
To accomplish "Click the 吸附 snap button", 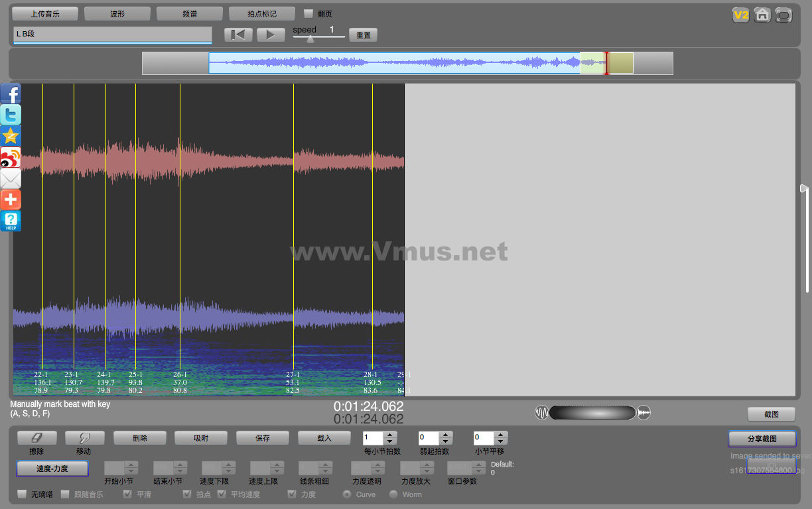I will tap(201, 438).
